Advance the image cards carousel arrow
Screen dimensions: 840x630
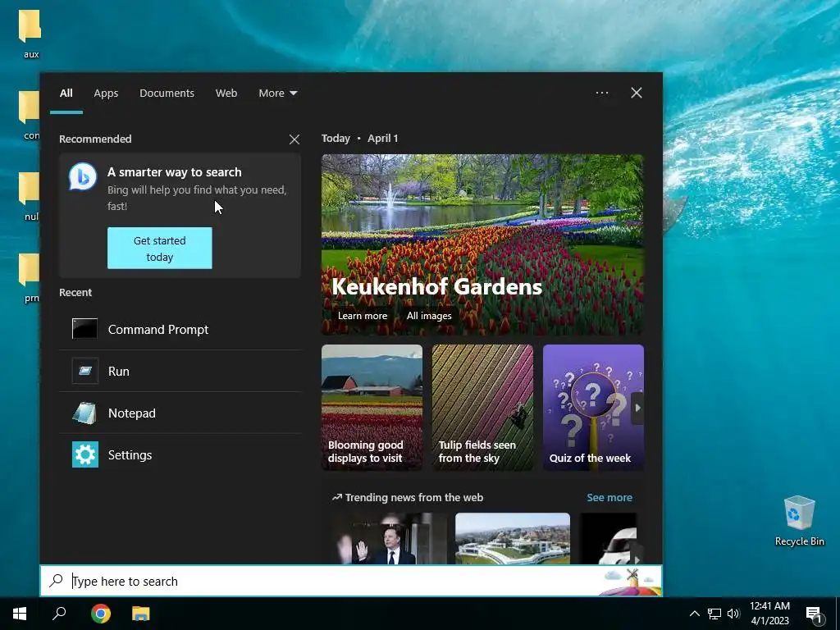click(x=637, y=408)
